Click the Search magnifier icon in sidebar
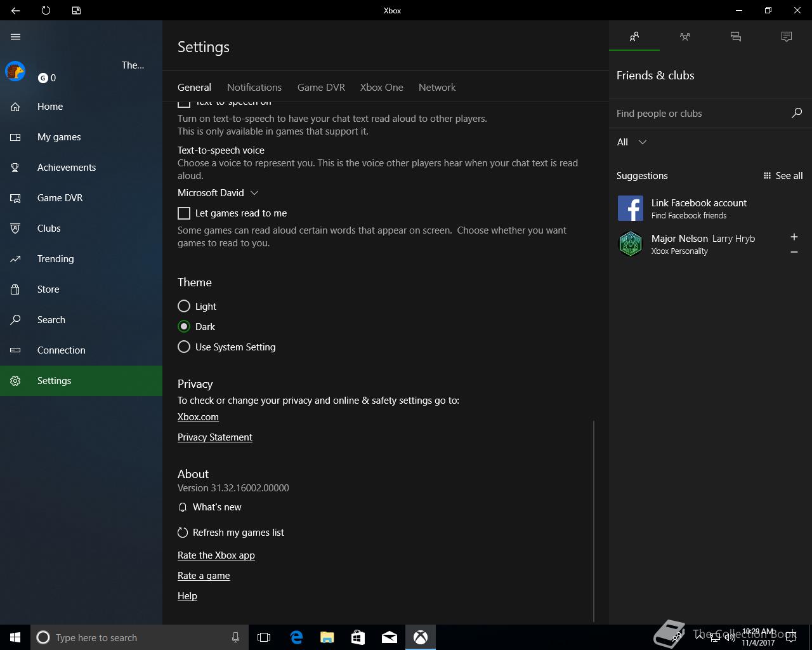This screenshot has width=812, height=650. coord(15,320)
